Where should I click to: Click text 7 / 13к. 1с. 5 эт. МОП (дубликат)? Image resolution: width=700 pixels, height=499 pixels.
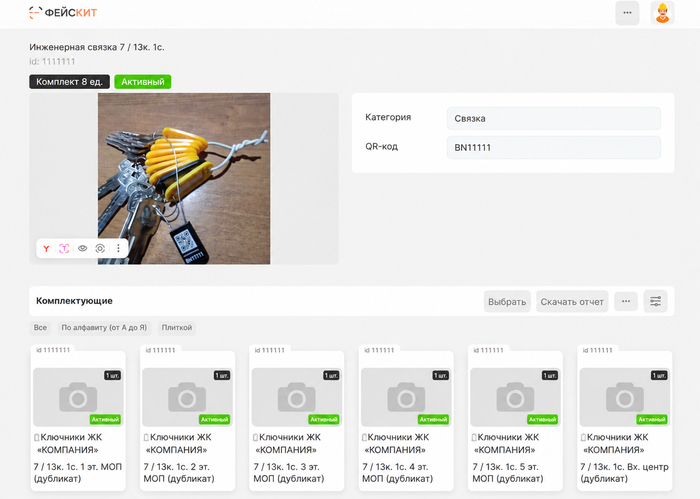click(x=508, y=473)
